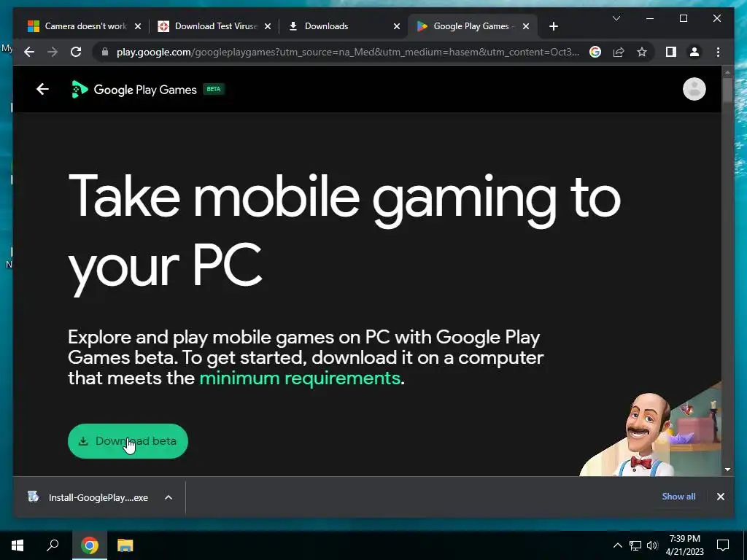Click the browser forward arrow
747x560 pixels.
tap(53, 52)
